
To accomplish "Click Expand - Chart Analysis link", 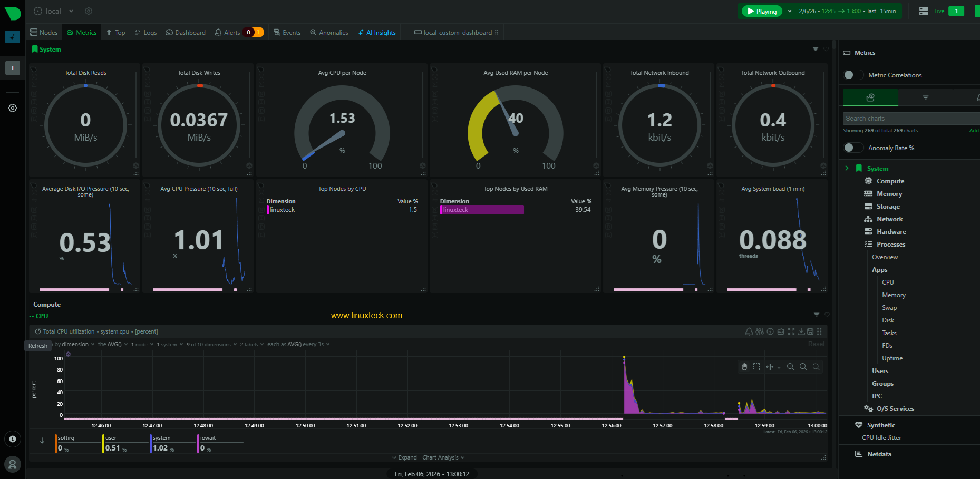I will coord(428,457).
